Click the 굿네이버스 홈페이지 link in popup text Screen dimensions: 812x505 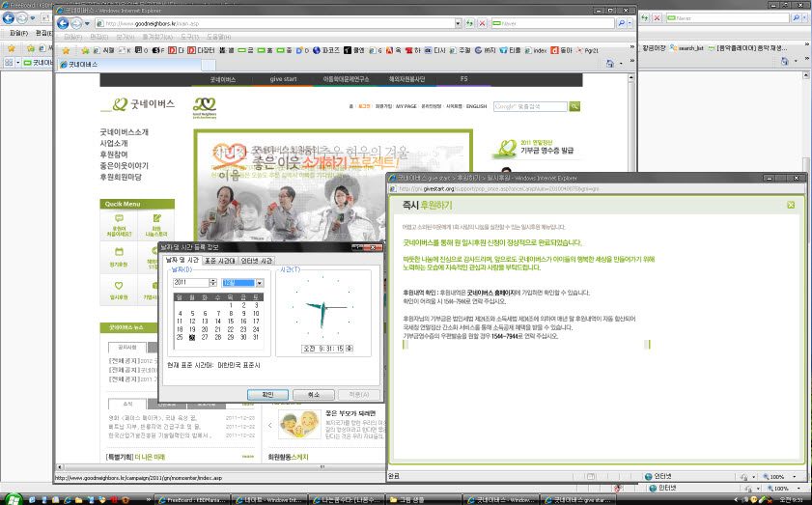pyautogui.click(x=490, y=293)
